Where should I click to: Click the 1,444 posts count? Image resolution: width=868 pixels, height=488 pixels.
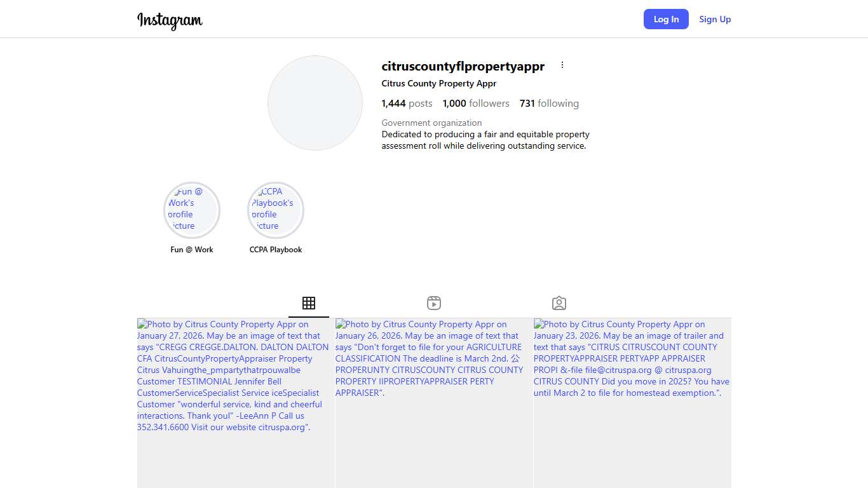tap(407, 104)
